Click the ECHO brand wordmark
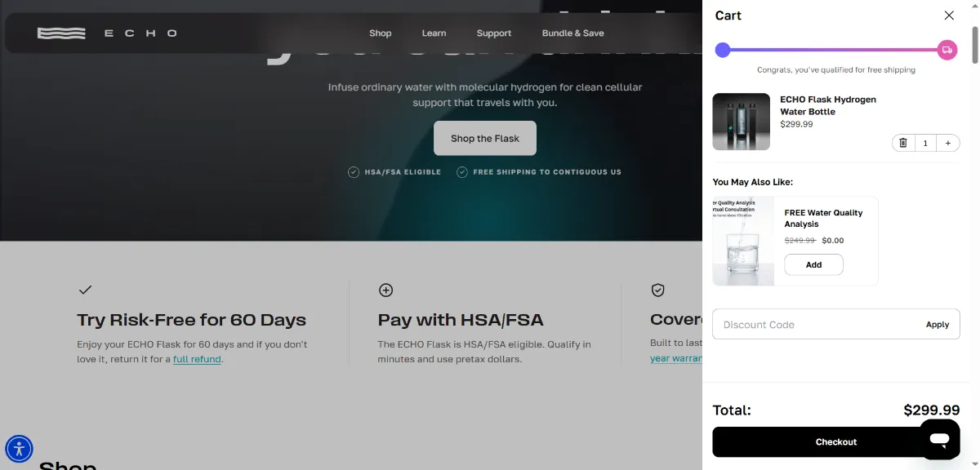 [x=141, y=33]
